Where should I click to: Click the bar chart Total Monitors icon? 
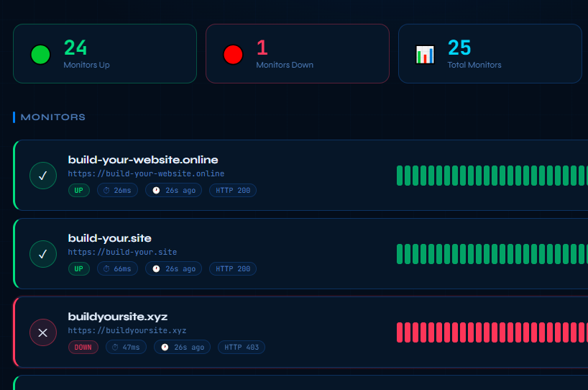point(426,55)
